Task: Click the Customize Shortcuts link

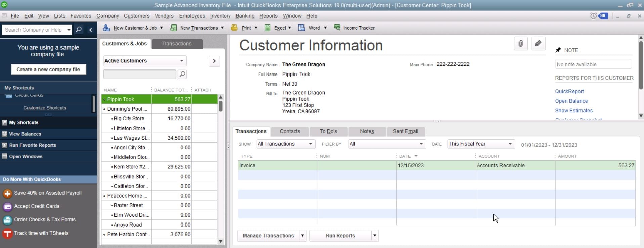Action: pos(45,108)
